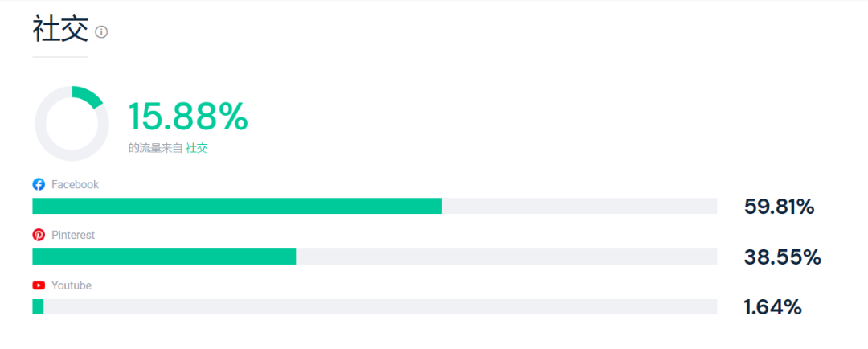This screenshot has width=868, height=349.
Task: Click the Pinterest text label
Action: point(73,235)
